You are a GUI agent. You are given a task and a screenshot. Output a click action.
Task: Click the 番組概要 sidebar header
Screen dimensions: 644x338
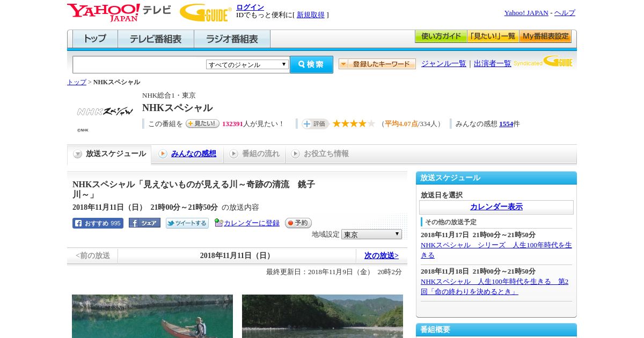(x=496, y=330)
